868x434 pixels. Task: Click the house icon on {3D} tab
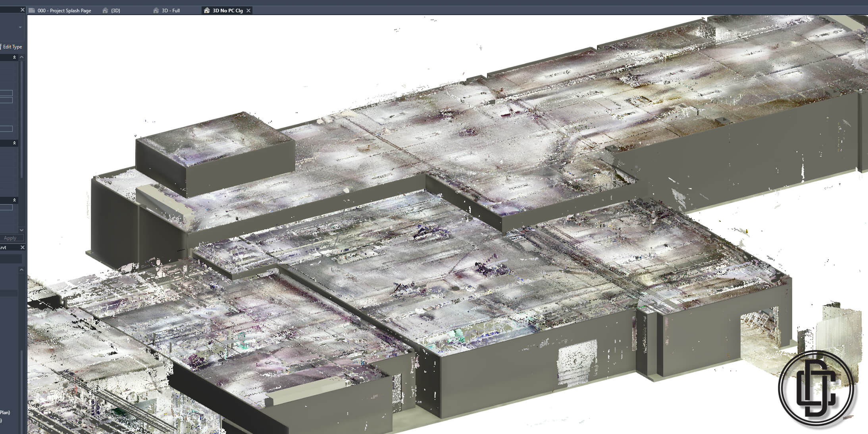105,11
